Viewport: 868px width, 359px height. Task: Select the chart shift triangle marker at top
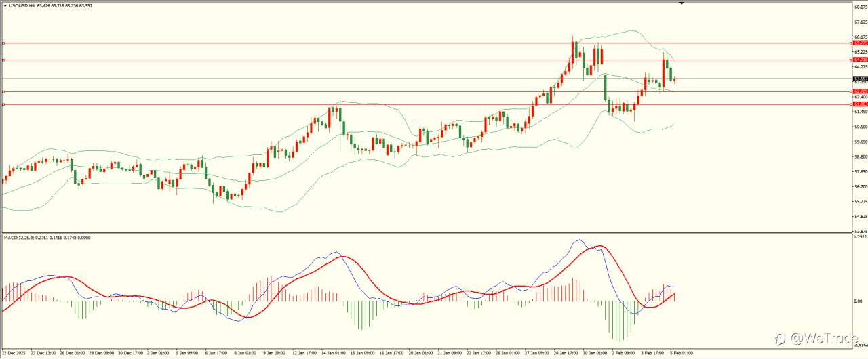tap(682, 3)
